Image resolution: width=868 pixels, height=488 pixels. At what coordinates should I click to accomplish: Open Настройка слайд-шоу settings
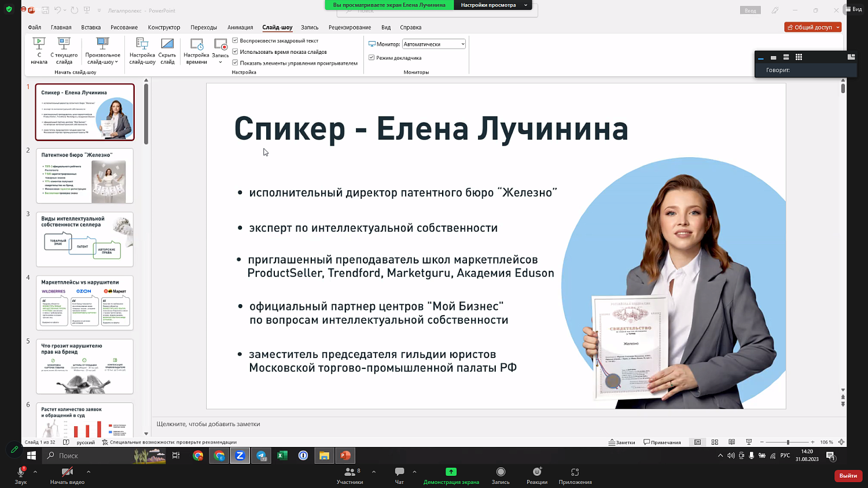pyautogui.click(x=142, y=50)
